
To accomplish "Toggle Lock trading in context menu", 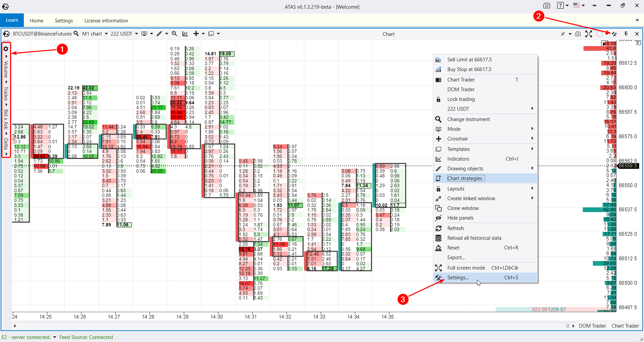I will coord(461,99).
